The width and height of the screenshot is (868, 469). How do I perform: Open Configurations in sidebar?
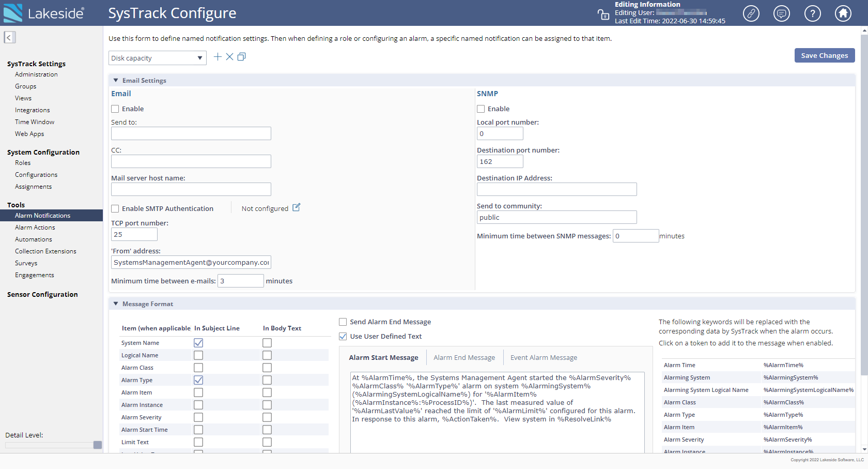[36, 175]
